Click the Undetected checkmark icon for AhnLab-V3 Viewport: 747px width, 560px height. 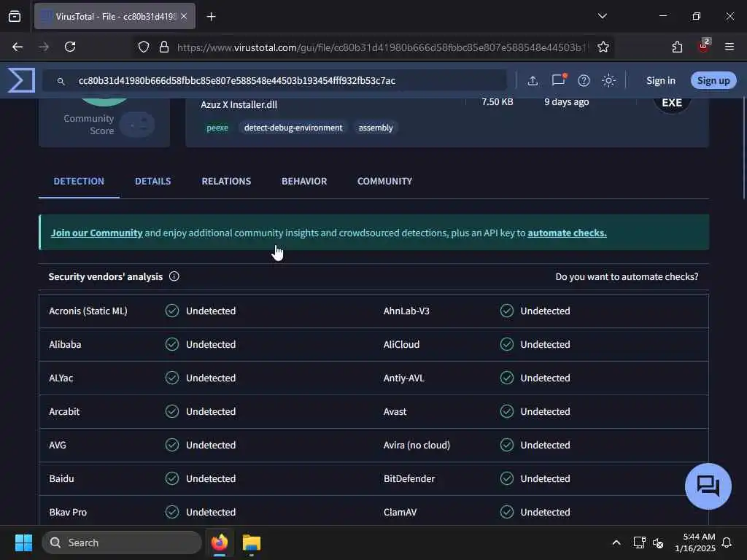pyautogui.click(x=507, y=311)
